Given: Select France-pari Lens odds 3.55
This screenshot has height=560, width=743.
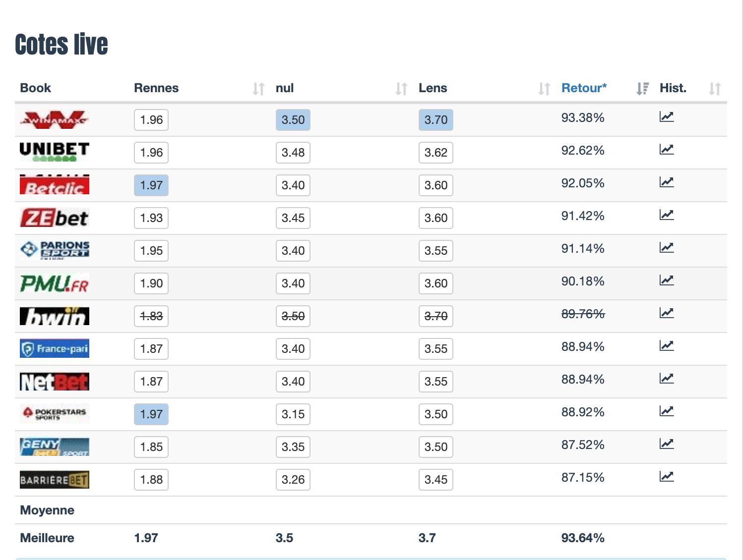Looking at the screenshot, I should [x=436, y=349].
